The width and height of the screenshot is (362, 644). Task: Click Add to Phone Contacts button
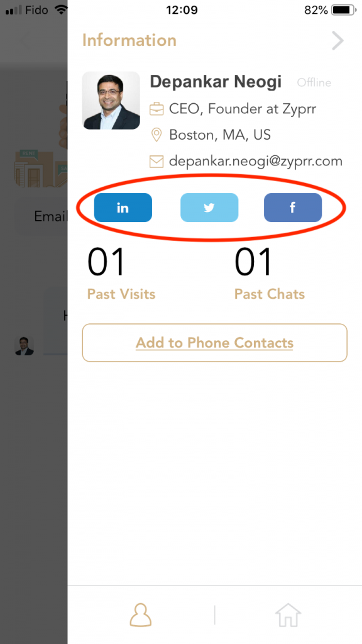215,343
